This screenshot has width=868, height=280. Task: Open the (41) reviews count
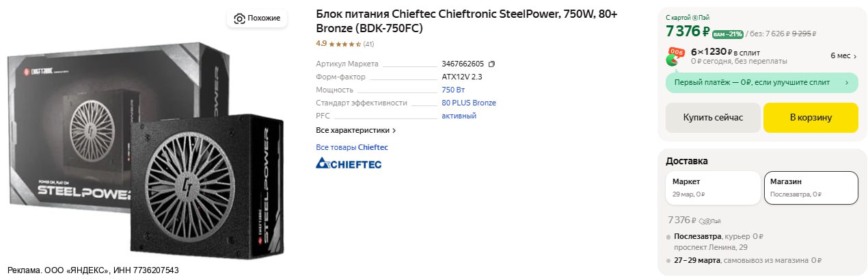click(x=368, y=44)
